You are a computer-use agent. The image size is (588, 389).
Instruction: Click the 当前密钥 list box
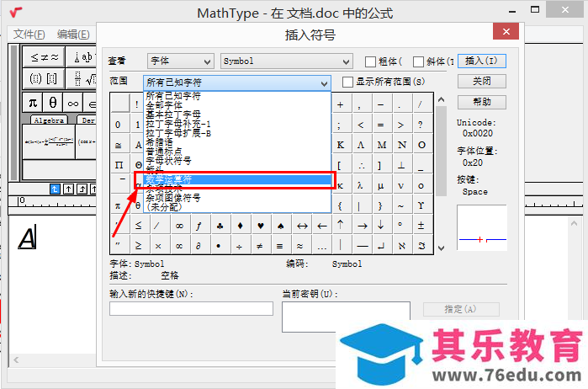346,317
